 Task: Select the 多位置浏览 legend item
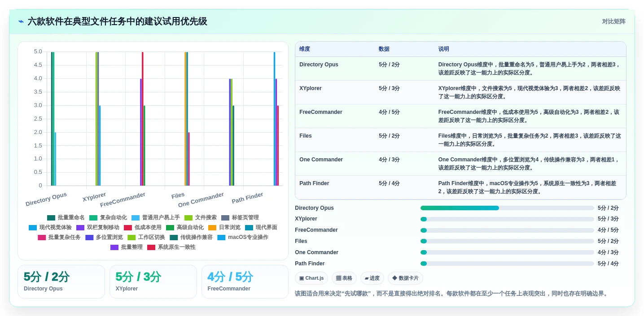pos(104,237)
